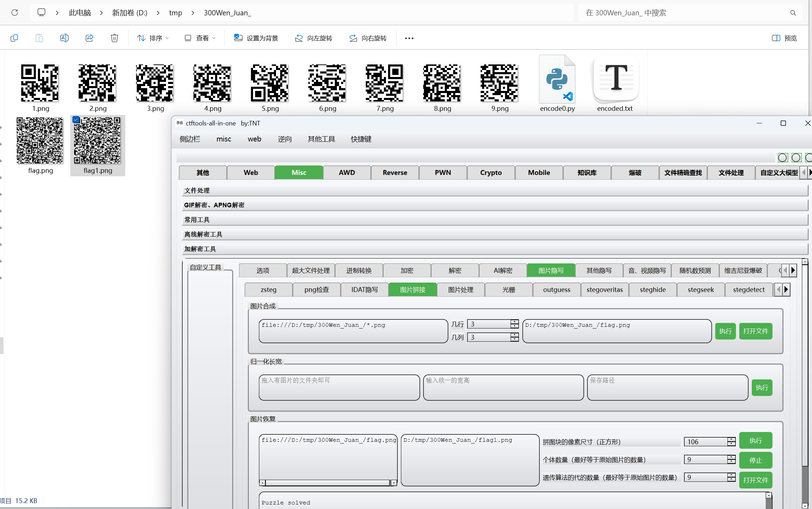Open the 进制转换 tab
Screen dimensions: 812x509
359,270
